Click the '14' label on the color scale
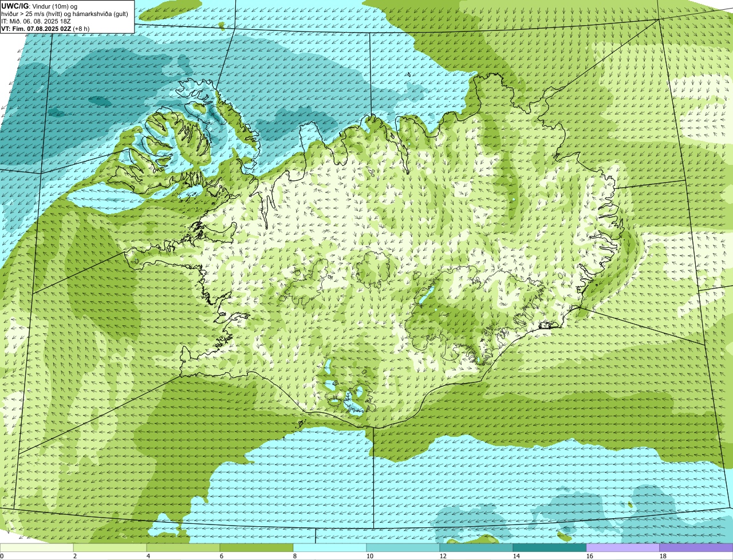 [516, 556]
